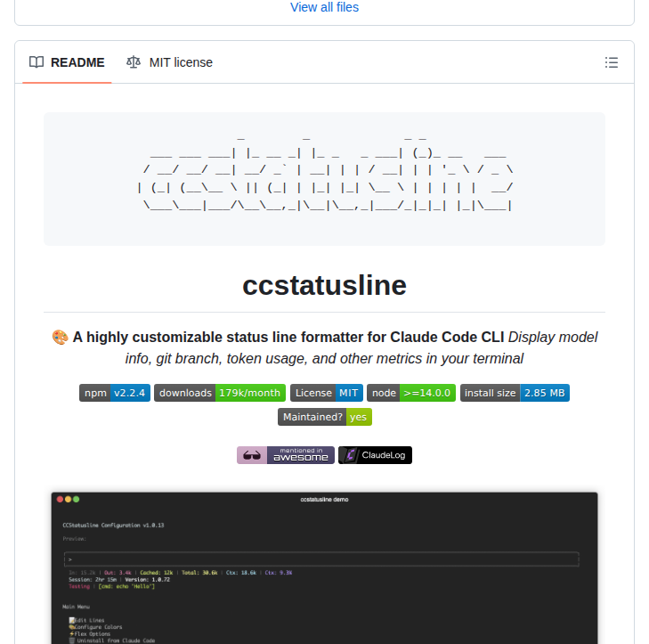Image resolution: width=649 pixels, height=644 pixels.
Task: Click the bold status line formatter description
Action: [288, 337]
